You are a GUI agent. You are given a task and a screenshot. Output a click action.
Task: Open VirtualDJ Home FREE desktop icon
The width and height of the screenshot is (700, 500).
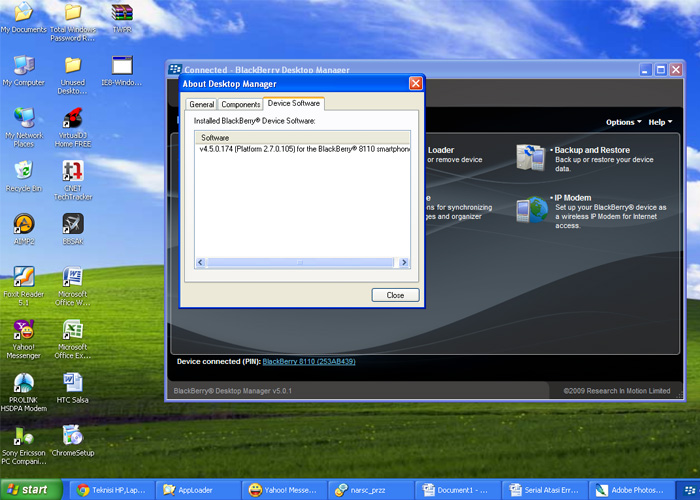point(72,118)
